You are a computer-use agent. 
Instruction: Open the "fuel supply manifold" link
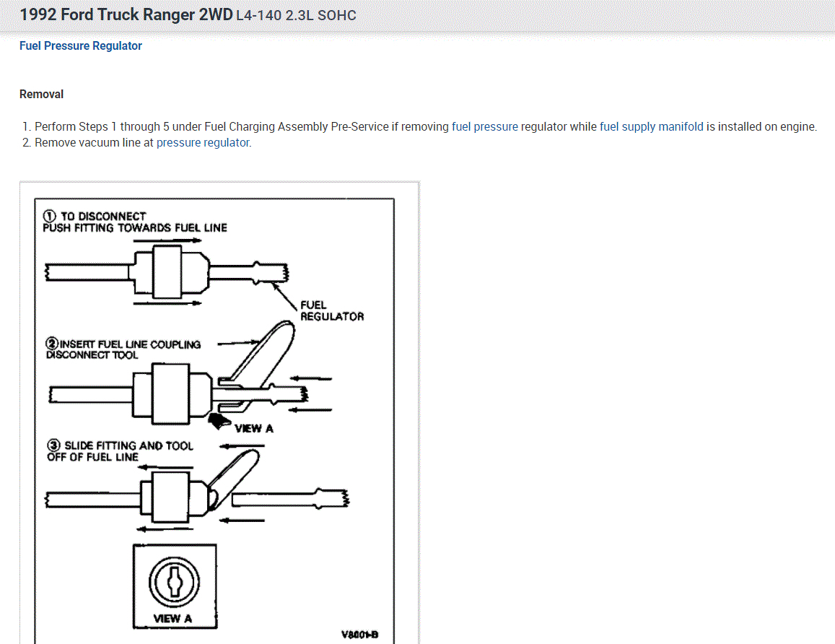click(651, 127)
